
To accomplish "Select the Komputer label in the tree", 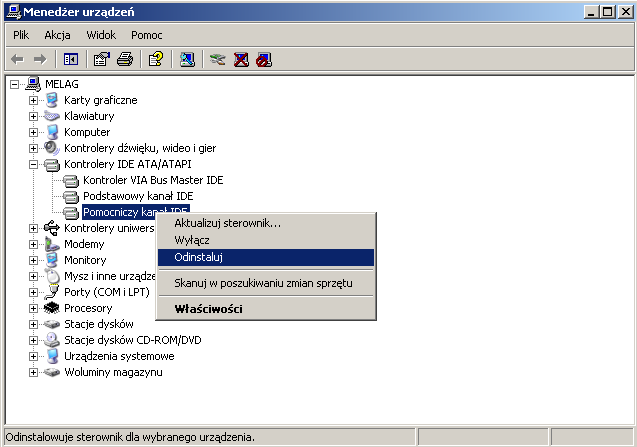I will click(x=87, y=132).
